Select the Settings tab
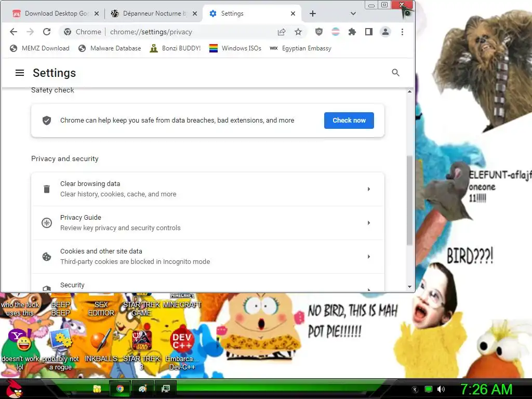 coord(251,14)
